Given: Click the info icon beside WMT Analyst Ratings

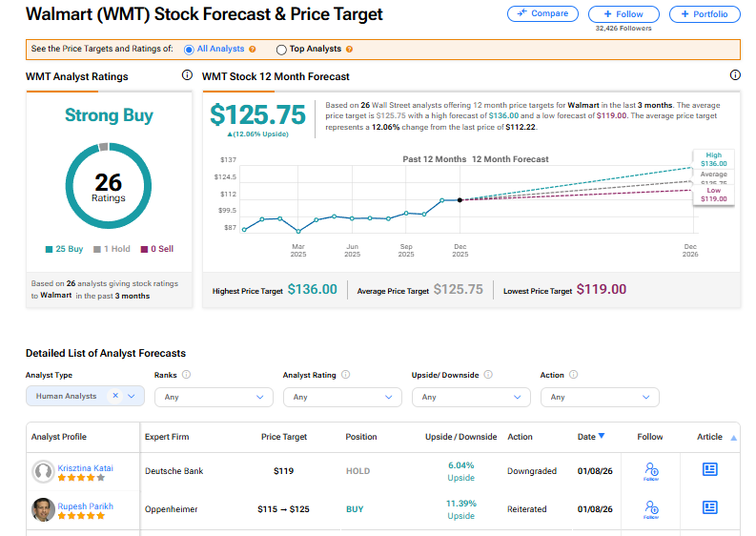Looking at the screenshot, I should [187, 76].
